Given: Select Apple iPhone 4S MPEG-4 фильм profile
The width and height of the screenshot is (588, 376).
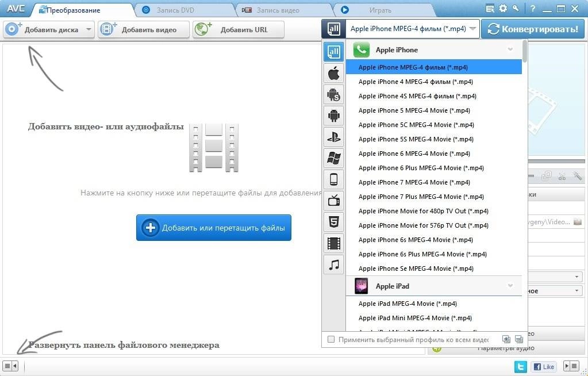Looking at the screenshot, I should coord(433,96).
